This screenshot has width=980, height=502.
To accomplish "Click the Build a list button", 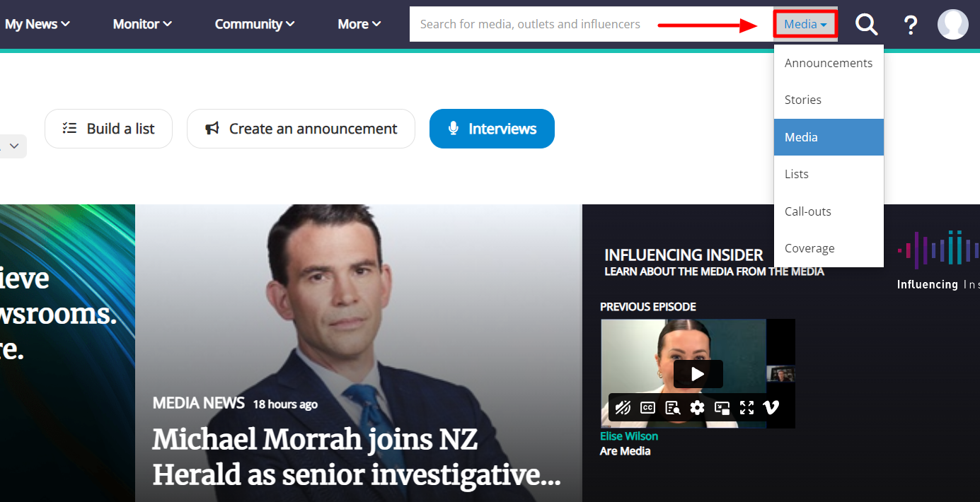I will tap(108, 129).
